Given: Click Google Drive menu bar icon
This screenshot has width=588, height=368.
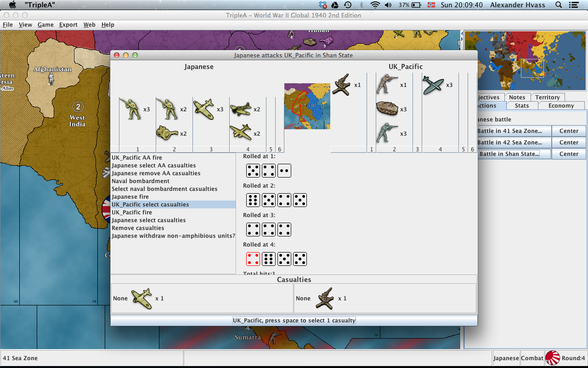Looking at the screenshot, I should [335, 5].
